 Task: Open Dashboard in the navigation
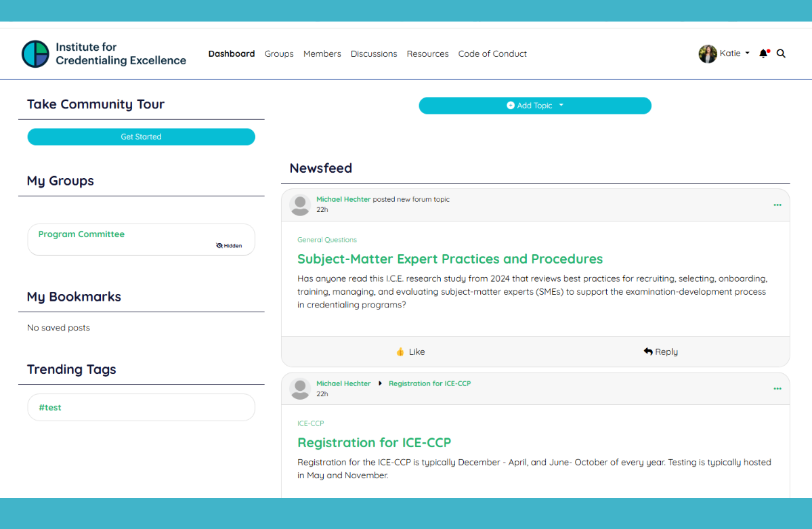pyautogui.click(x=232, y=54)
